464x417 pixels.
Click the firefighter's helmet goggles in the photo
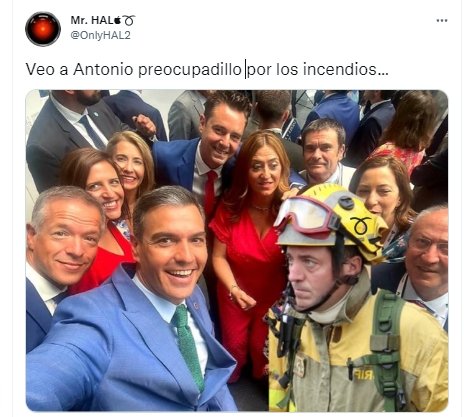[304, 215]
